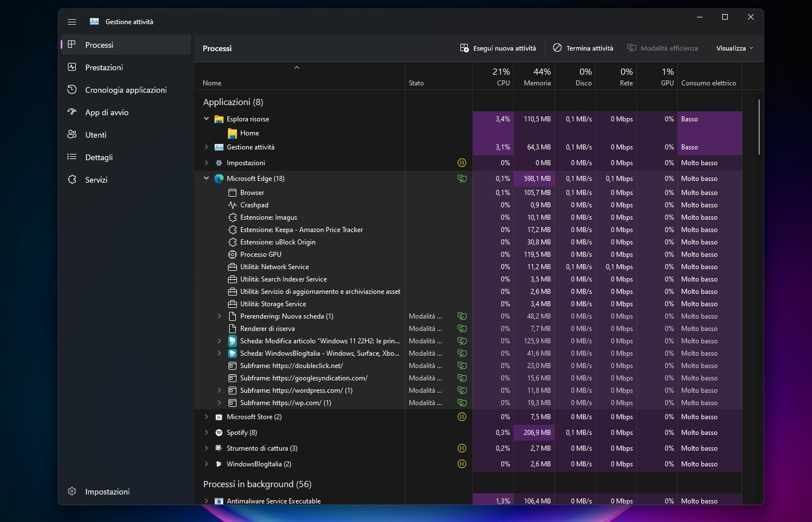Open Prestazioni performance icon in sidebar
The image size is (812, 522).
tap(72, 67)
